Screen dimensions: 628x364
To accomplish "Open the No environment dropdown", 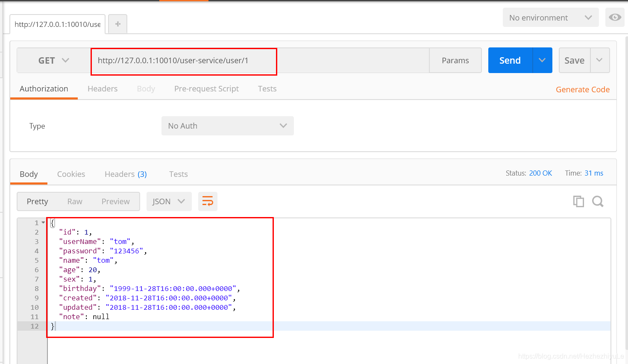I will pyautogui.click(x=551, y=18).
